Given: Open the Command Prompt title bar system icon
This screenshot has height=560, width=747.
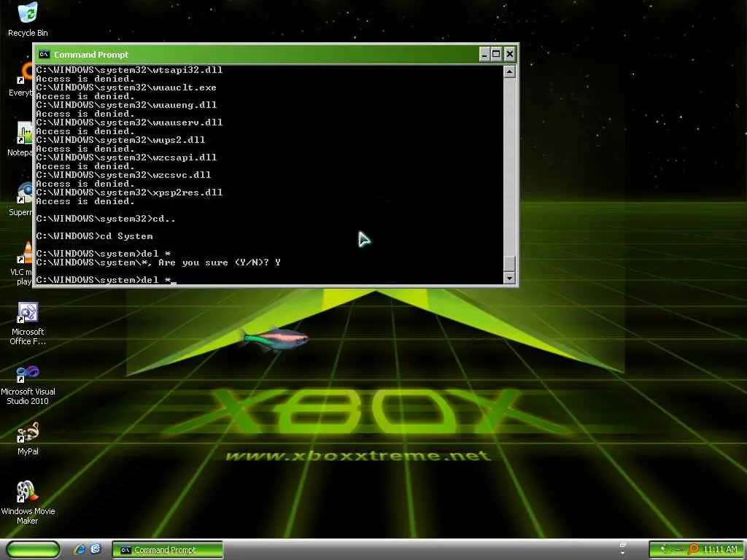Looking at the screenshot, I should pyautogui.click(x=44, y=54).
